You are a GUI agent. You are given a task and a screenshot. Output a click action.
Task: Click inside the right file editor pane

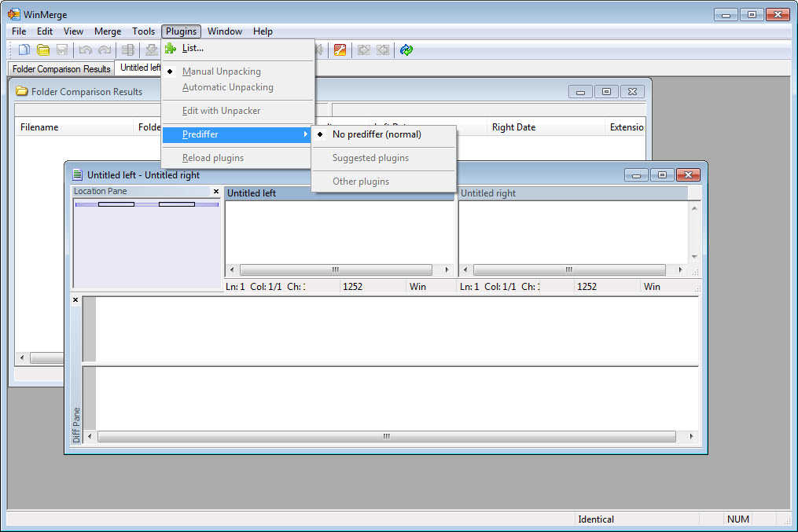(574, 233)
